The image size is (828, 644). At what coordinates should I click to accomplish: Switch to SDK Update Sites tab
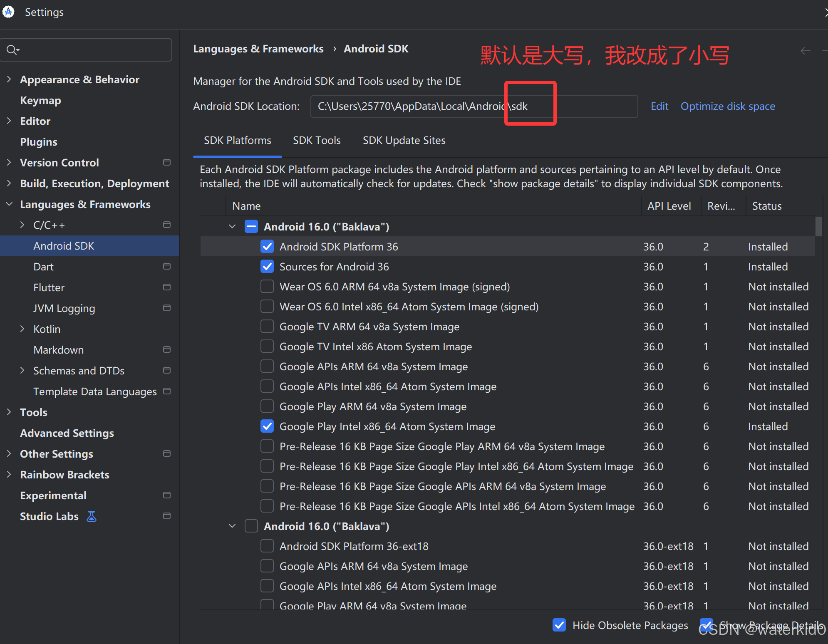pos(404,141)
